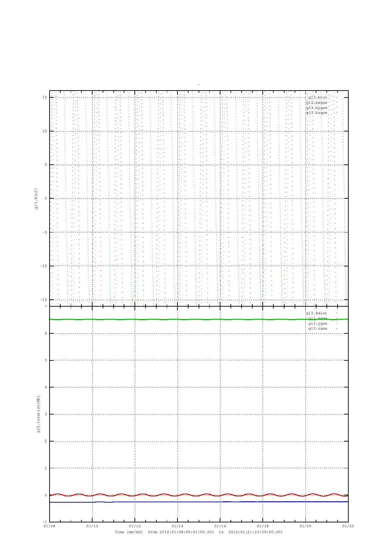Click the 01/16 date tick label

pyautogui.click(x=220, y=526)
